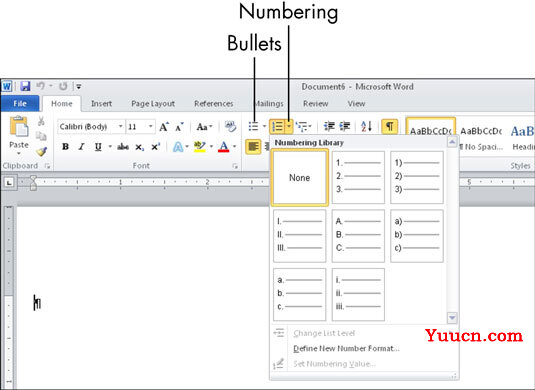Open the Bullets dropdown arrow
535x390 pixels.
tap(264, 126)
